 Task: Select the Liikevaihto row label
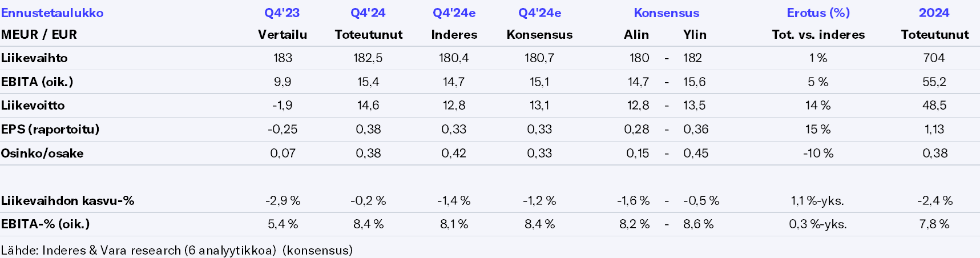[34, 58]
